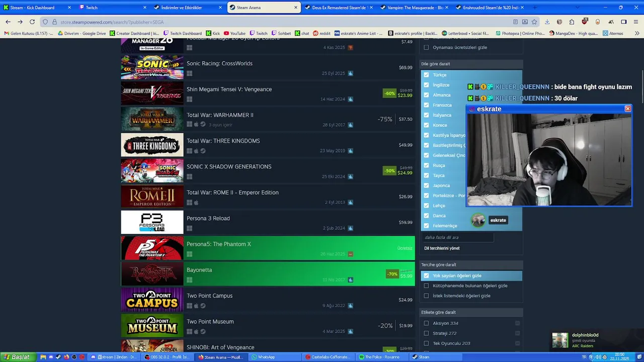This screenshot has width=644, height=362.
Task: Click the Sonic Racing: CrossWorlds thumbnail
Action: [152, 67]
